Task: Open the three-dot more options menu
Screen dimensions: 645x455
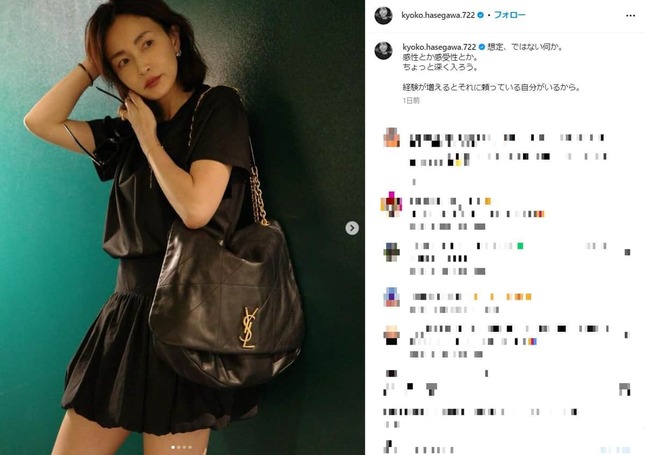Action: pyautogui.click(x=630, y=16)
